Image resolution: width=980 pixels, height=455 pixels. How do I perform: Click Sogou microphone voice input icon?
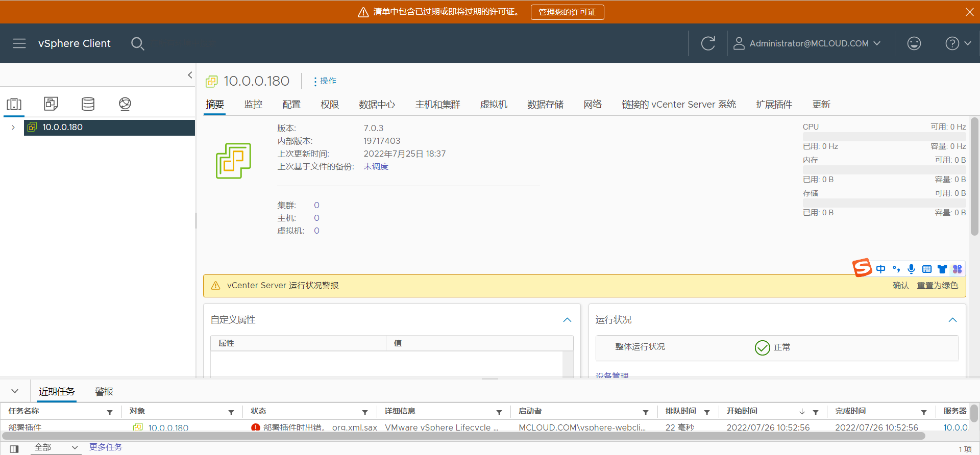(x=912, y=269)
